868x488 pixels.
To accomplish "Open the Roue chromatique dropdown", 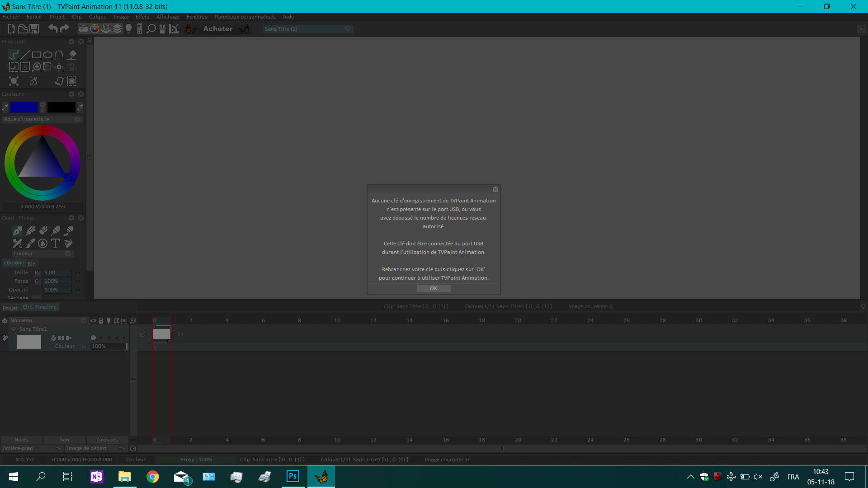I will (x=42, y=119).
